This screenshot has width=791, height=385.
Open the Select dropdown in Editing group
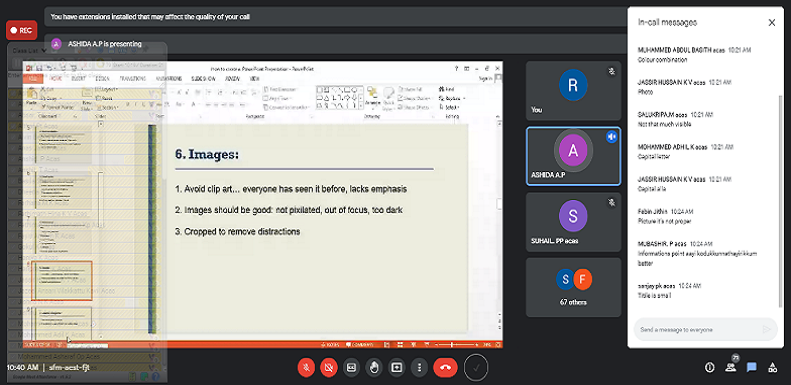448,107
